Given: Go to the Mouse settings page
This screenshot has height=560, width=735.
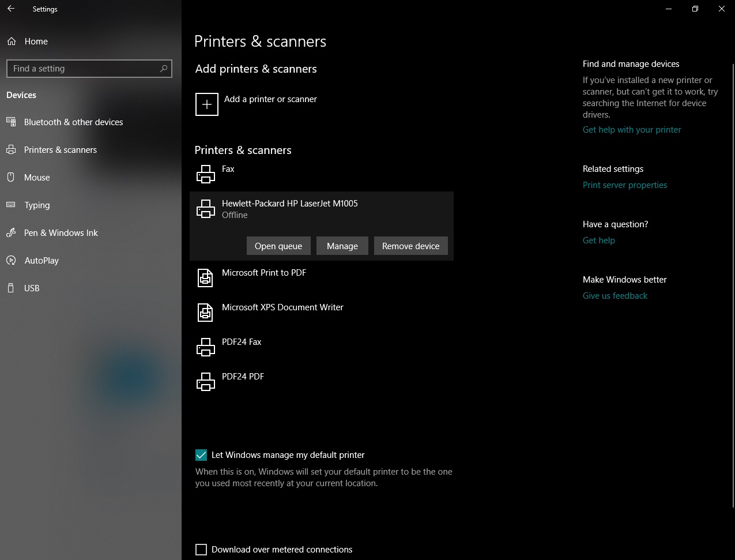Looking at the screenshot, I should pos(37,178).
